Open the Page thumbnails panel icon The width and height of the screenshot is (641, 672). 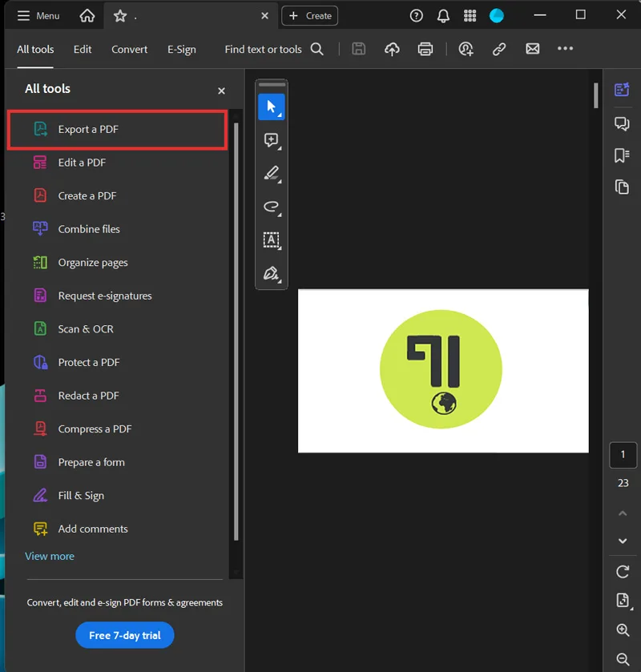tap(622, 187)
